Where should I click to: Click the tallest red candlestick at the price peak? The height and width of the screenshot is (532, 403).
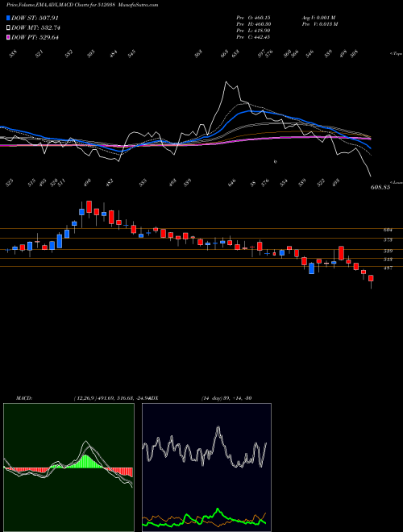point(89,206)
